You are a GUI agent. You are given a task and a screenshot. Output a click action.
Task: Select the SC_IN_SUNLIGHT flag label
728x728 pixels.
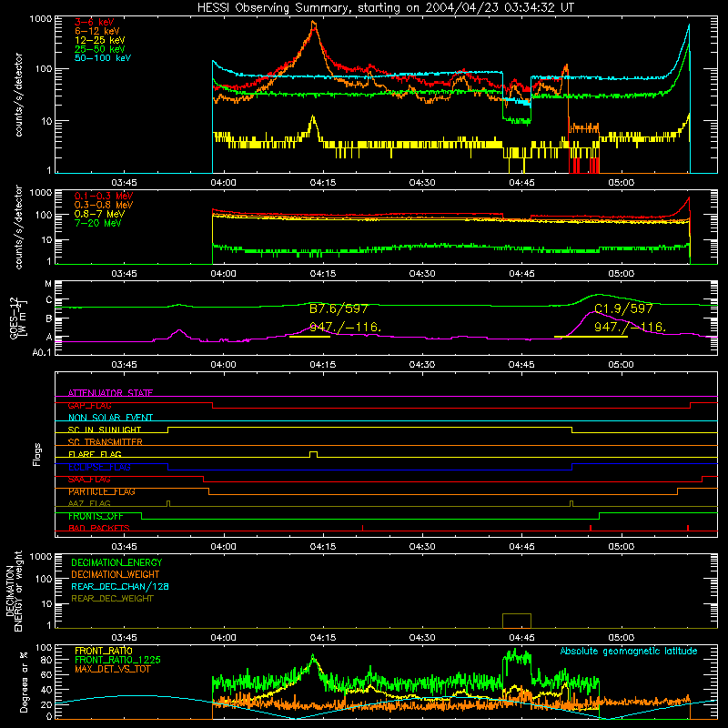click(105, 430)
